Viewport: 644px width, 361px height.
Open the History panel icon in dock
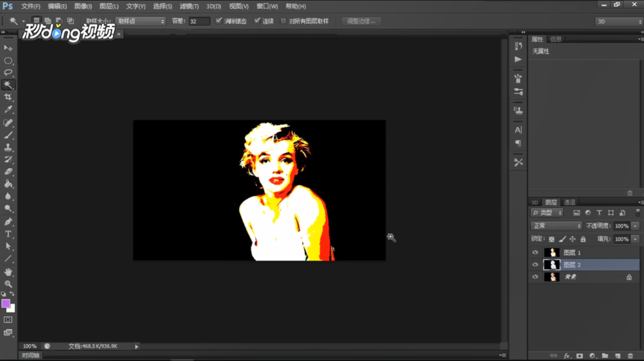(518, 46)
